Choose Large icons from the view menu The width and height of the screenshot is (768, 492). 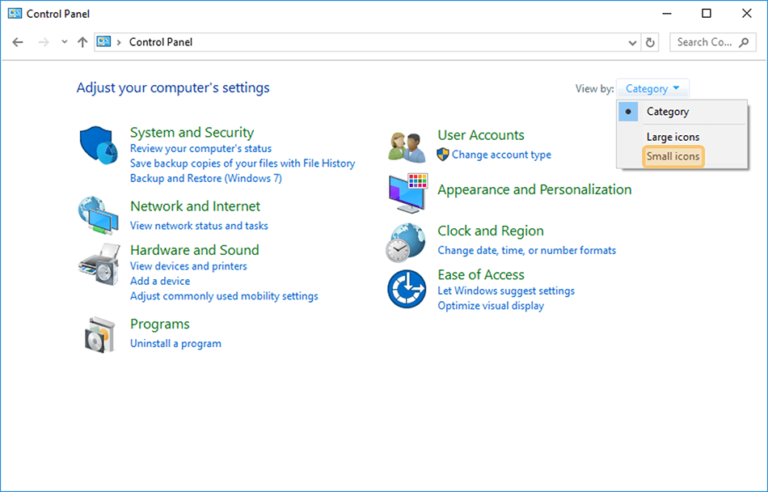[x=673, y=137]
